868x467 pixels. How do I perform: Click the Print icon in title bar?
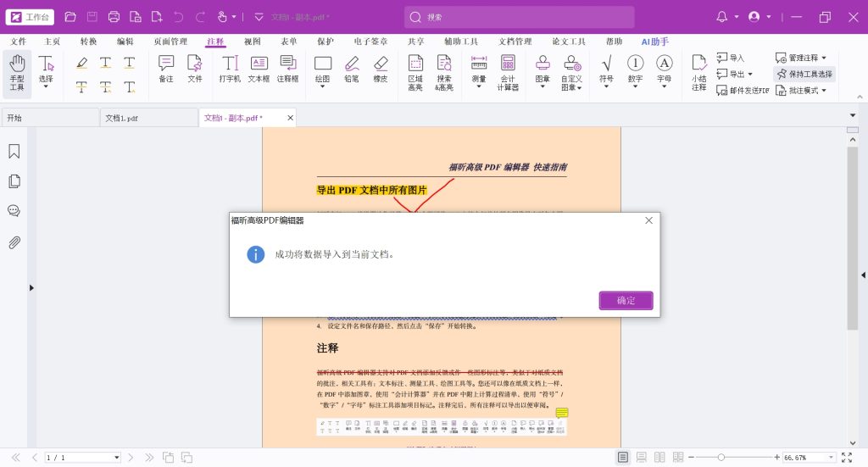click(x=114, y=17)
